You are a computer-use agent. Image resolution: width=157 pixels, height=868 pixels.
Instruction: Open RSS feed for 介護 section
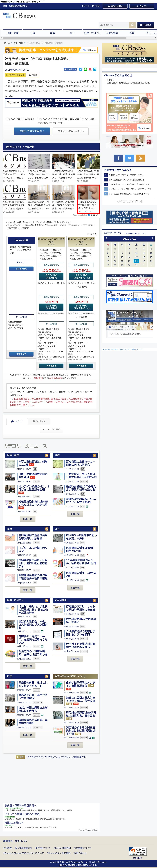pyautogui.click(x=94, y=455)
